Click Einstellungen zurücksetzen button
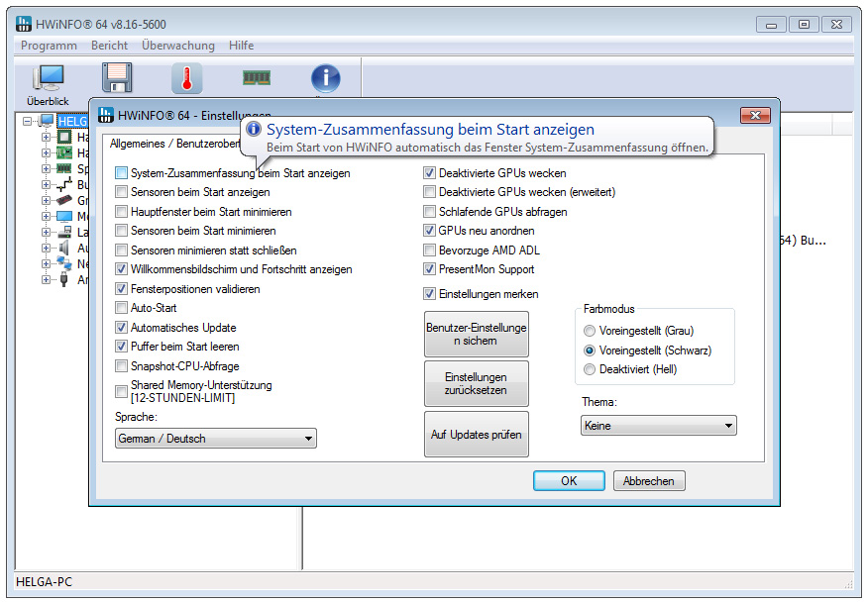The image size is (868, 602). tap(476, 384)
